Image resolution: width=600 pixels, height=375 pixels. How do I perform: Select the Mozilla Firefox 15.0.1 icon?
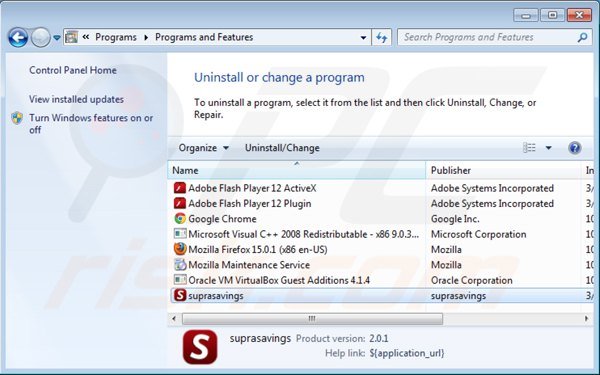click(180, 249)
